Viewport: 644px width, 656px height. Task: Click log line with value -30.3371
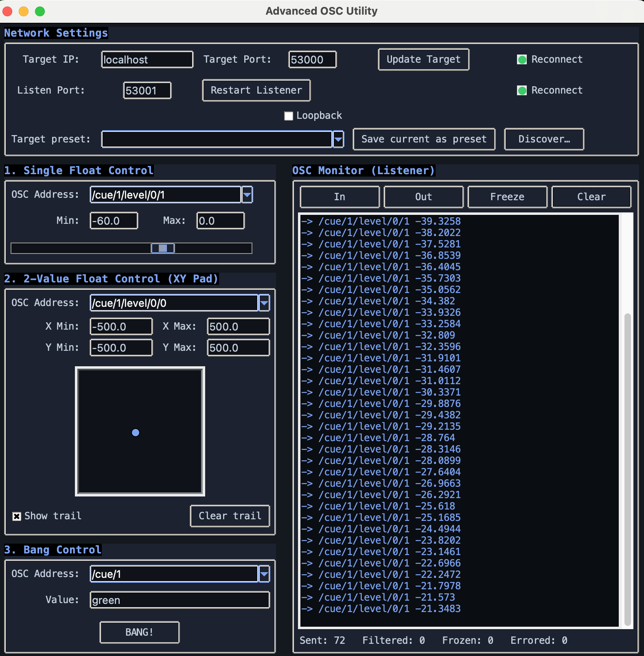coord(381,392)
